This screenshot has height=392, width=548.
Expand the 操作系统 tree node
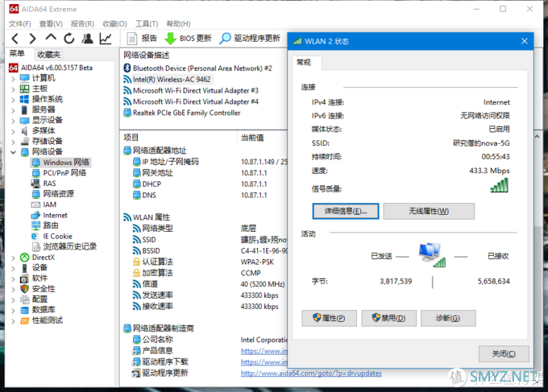[13, 100]
